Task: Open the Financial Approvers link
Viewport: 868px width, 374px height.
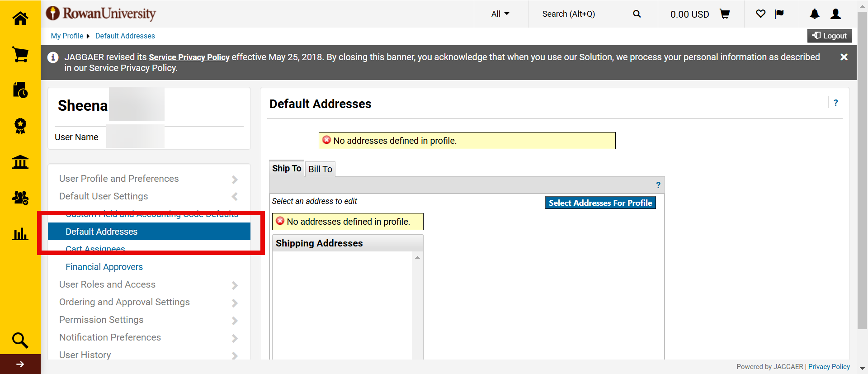Action: (x=104, y=267)
